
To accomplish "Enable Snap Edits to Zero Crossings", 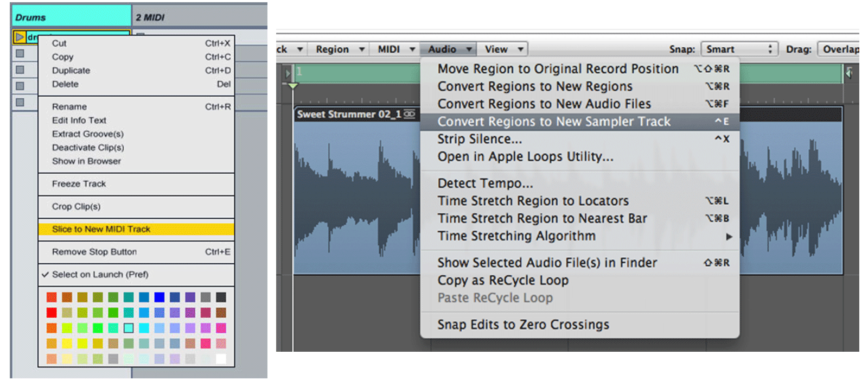I will pos(523,325).
